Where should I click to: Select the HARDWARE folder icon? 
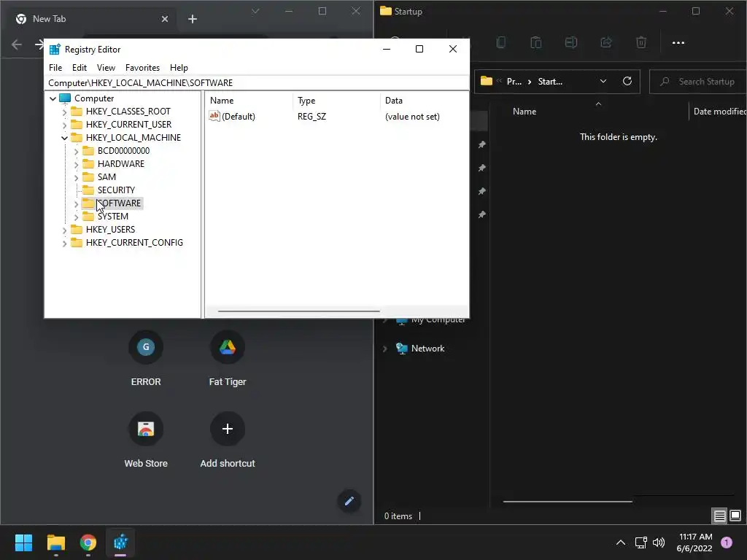[88, 164]
